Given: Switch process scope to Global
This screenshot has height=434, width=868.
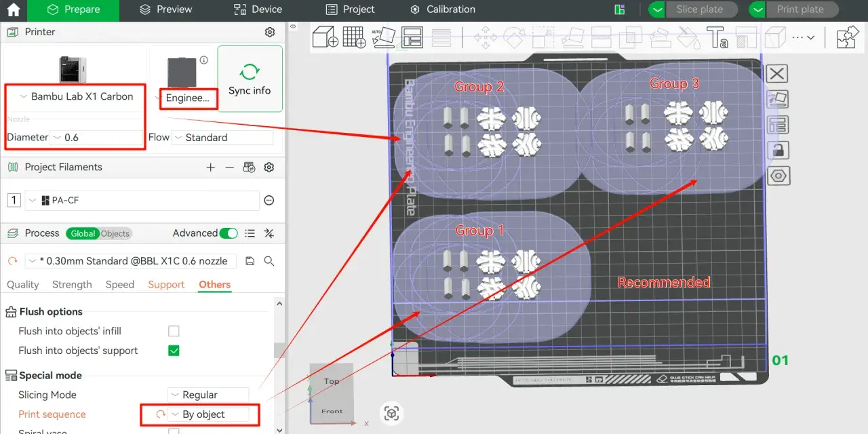Looking at the screenshot, I should [x=83, y=233].
